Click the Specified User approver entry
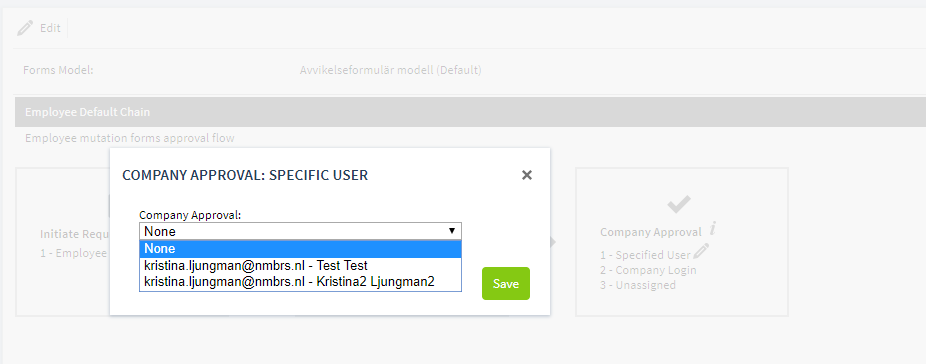 pos(645,255)
